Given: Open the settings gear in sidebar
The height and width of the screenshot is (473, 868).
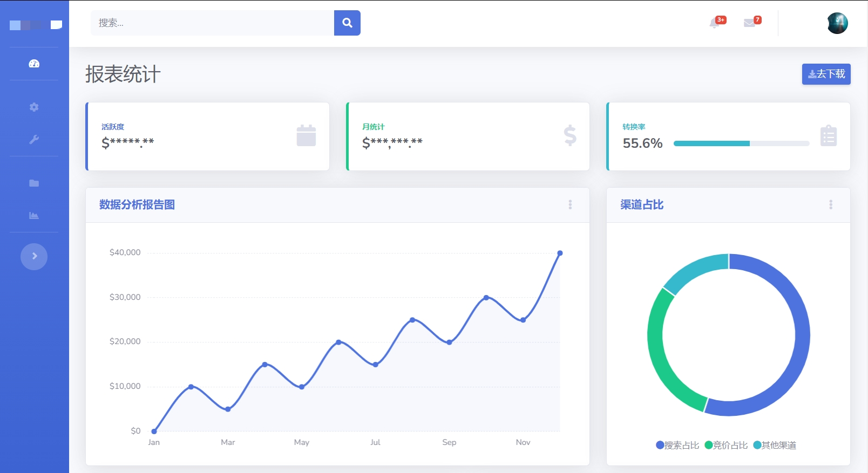Looking at the screenshot, I should pyautogui.click(x=34, y=107).
